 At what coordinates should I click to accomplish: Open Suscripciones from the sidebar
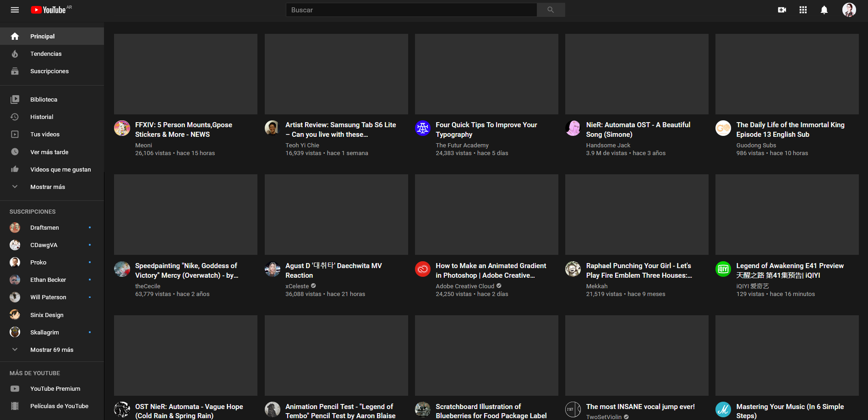[x=52, y=71]
